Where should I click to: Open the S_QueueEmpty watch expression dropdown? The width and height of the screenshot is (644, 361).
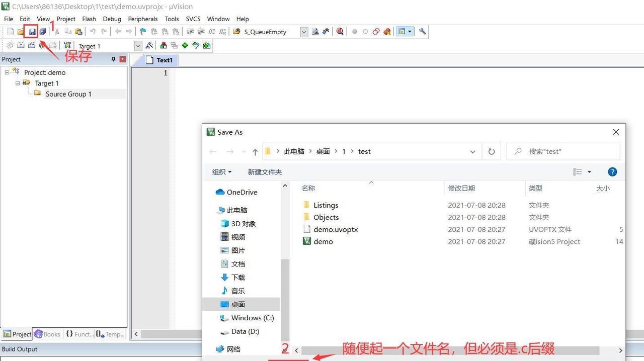303,32
